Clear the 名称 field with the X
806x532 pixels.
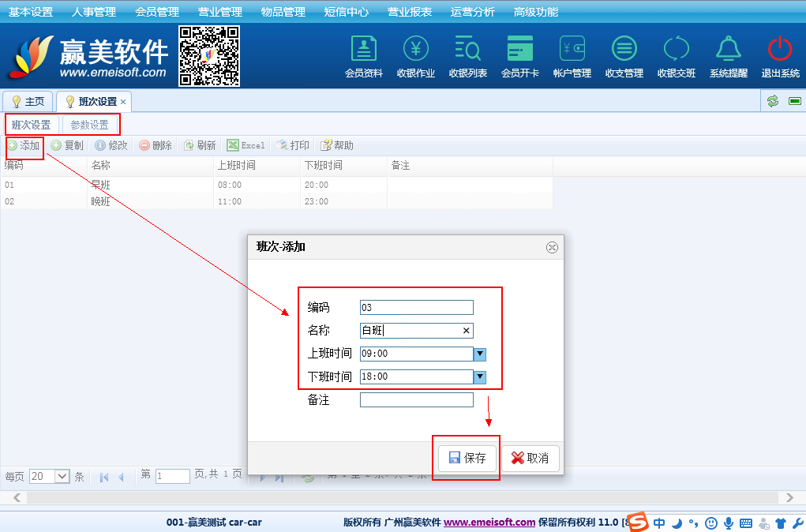(466, 331)
